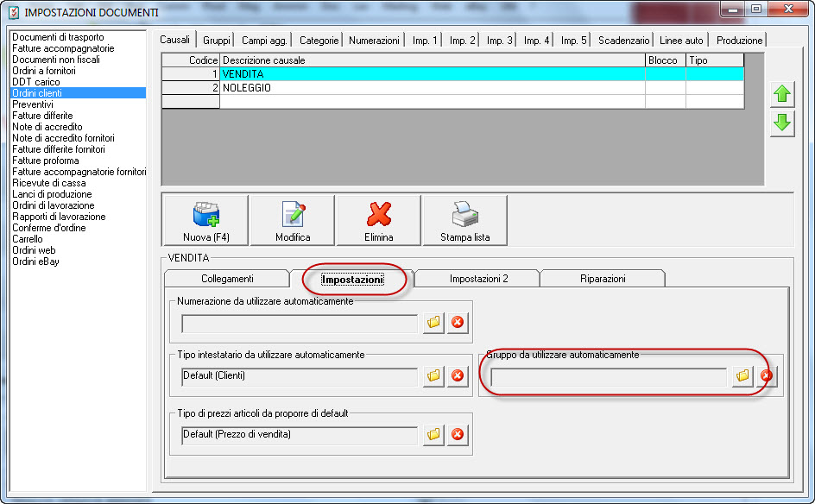Select the Imp. 5 tab
815x504 pixels.
(x=573, y=41)
